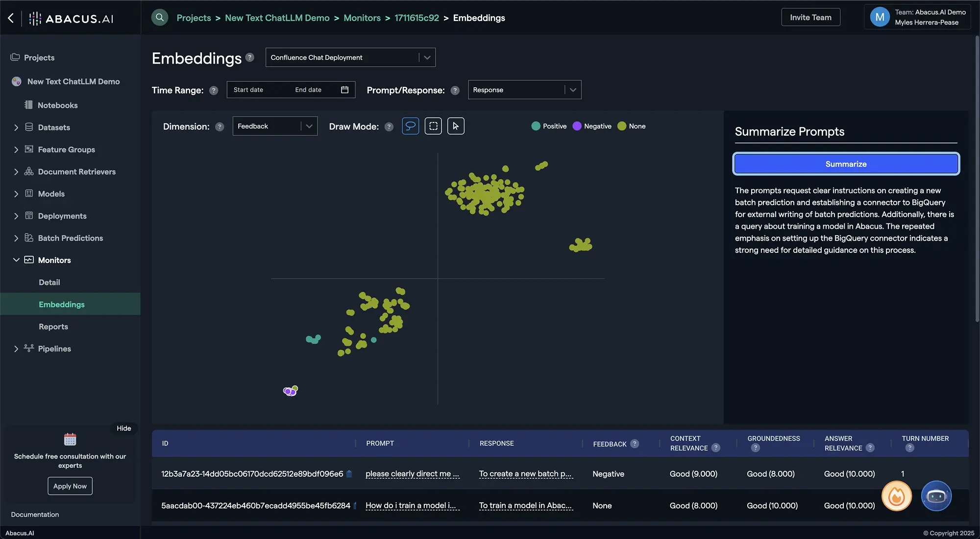980x539 pixels.
Task: Toggle Negative legend filter
Action: [x=592, y=126]
